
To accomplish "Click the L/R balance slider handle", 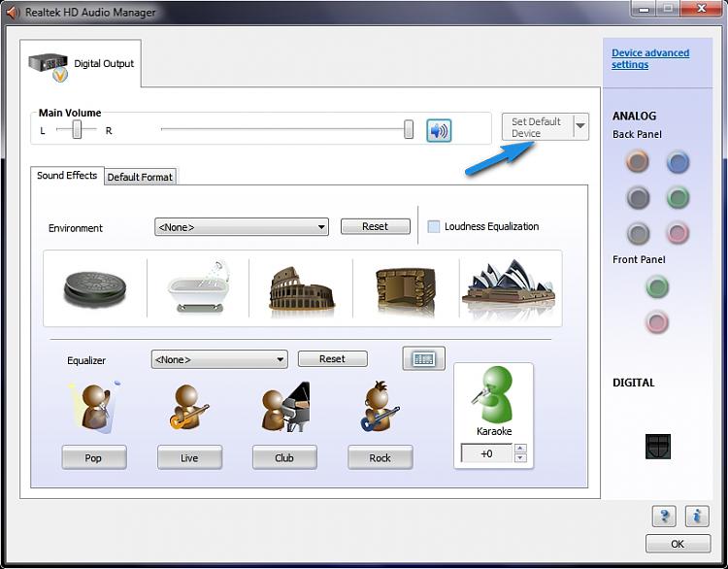I will (77, 129).
